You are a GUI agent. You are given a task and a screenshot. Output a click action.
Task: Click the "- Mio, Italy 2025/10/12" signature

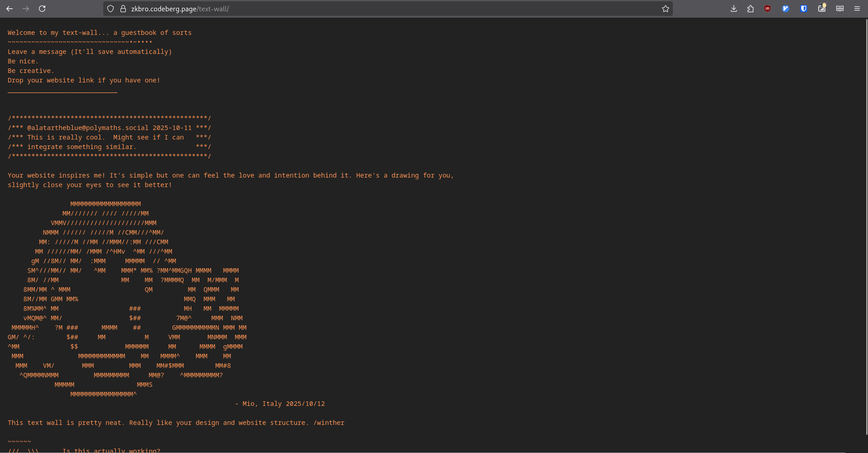(x=280, y=404)
